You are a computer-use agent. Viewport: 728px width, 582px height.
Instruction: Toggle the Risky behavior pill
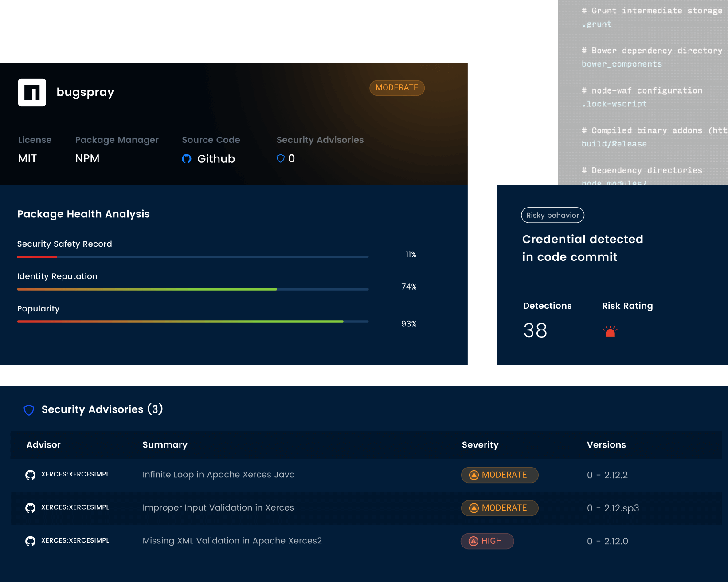click(x=552, y=215)
